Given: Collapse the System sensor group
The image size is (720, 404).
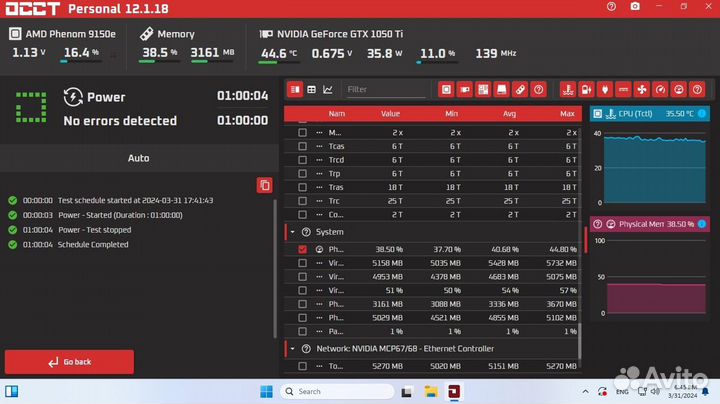Looking at the screenshot, I should [x=292, y=232].
